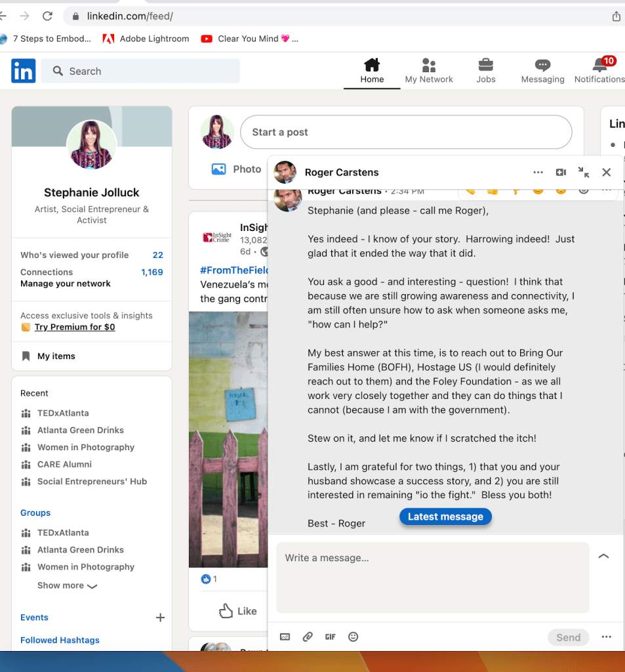The image size is (625, 672).
Task: Click the LinkedIn logo icon
Action: click(x=23, y=71)
